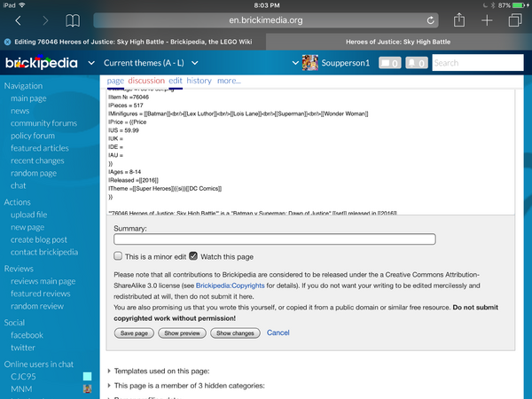This screenshot has height=399, width=532.
Task: Close the Editing 76046 tab with X icon
Action: [7, 42]
